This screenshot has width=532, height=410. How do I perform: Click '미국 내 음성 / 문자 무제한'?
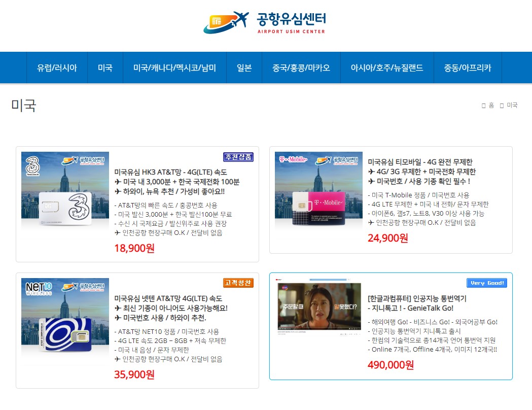(153, 350)
